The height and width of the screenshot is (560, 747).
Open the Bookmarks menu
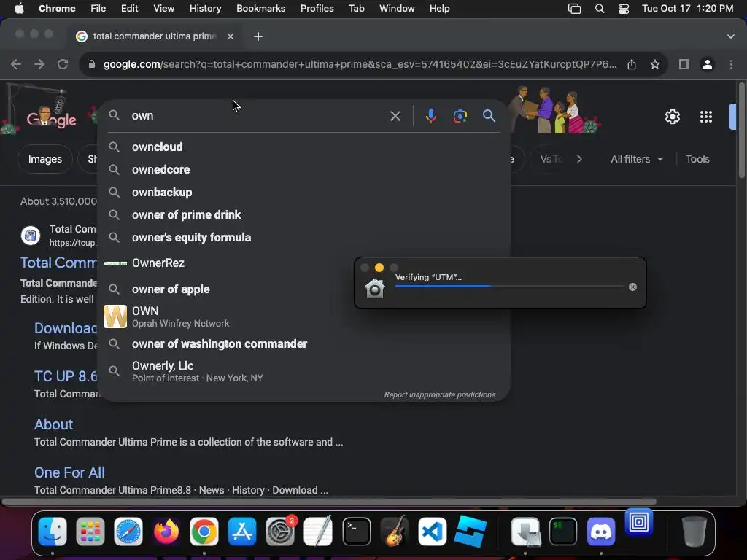coord(260,9)
